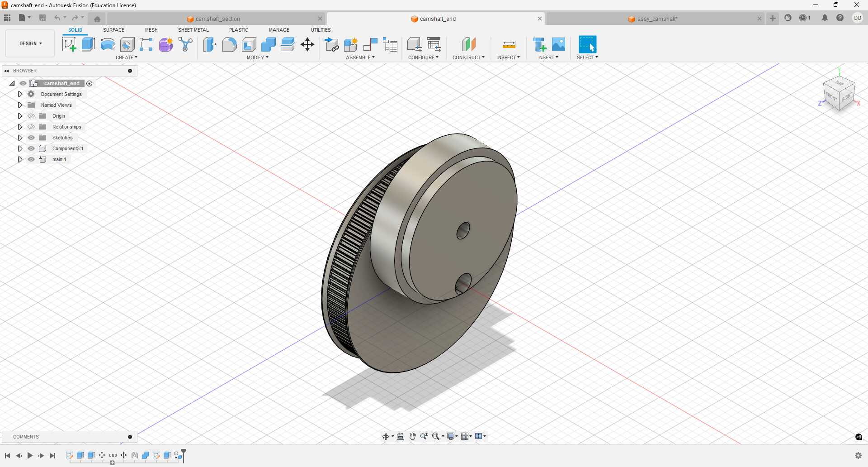Select the Fillet tool in Modify
Viewport: 868px width, 467px height.
point(229,44)
